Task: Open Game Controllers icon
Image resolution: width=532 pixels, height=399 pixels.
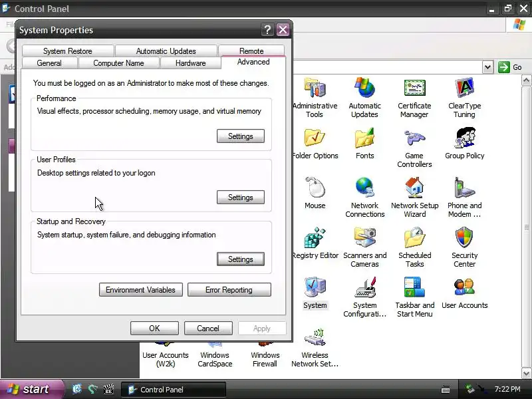Action: click(414, 138)
